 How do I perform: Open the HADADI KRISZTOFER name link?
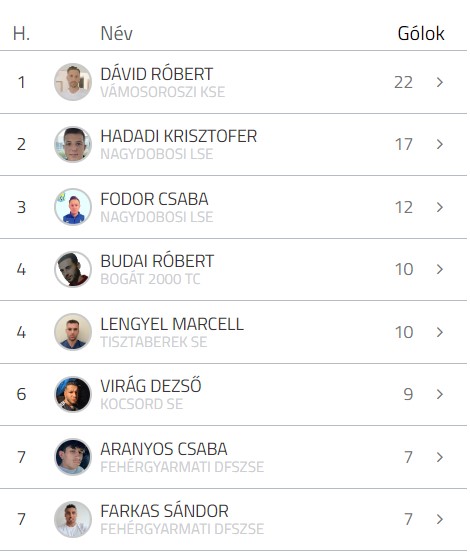click(179, 136)
